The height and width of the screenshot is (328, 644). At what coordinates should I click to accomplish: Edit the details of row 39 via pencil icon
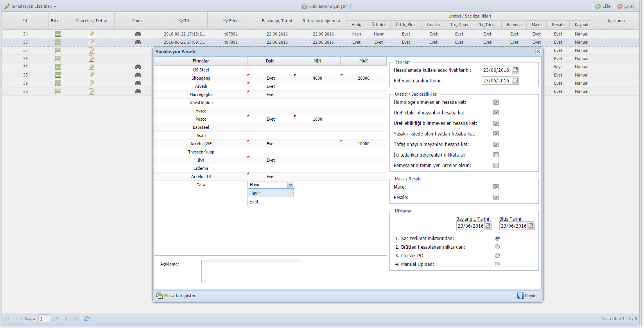point(91,83)
